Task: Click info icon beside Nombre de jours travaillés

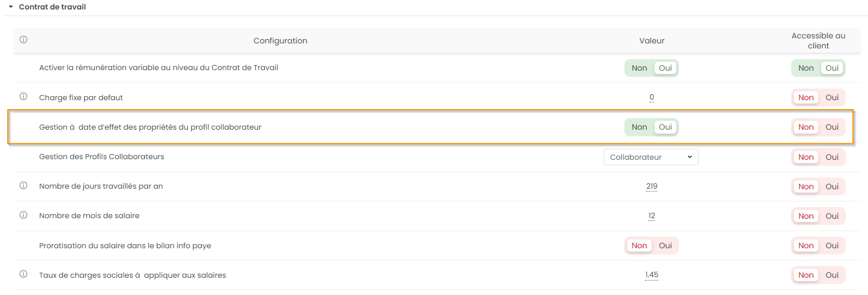Action: [x=23, y=186]
